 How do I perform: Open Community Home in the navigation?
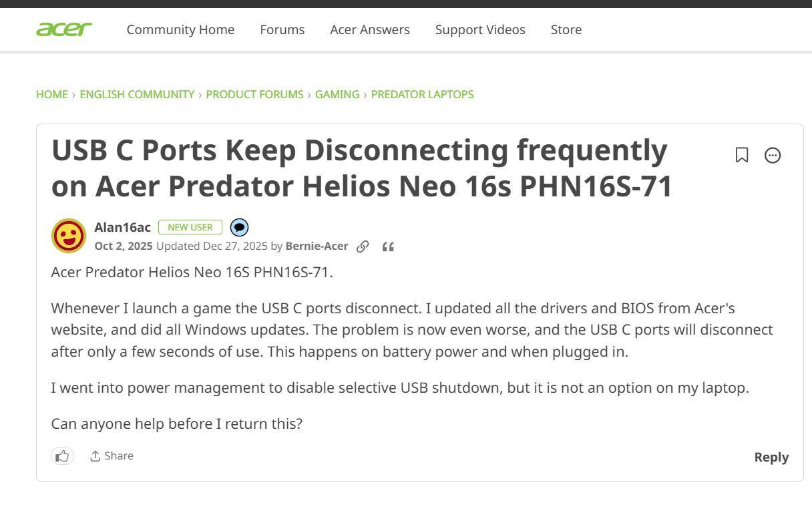[180, 29]
